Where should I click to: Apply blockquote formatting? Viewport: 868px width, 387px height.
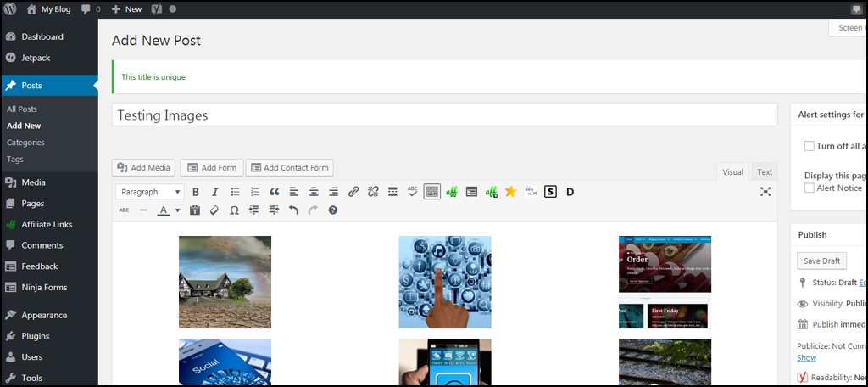point(275,192)
